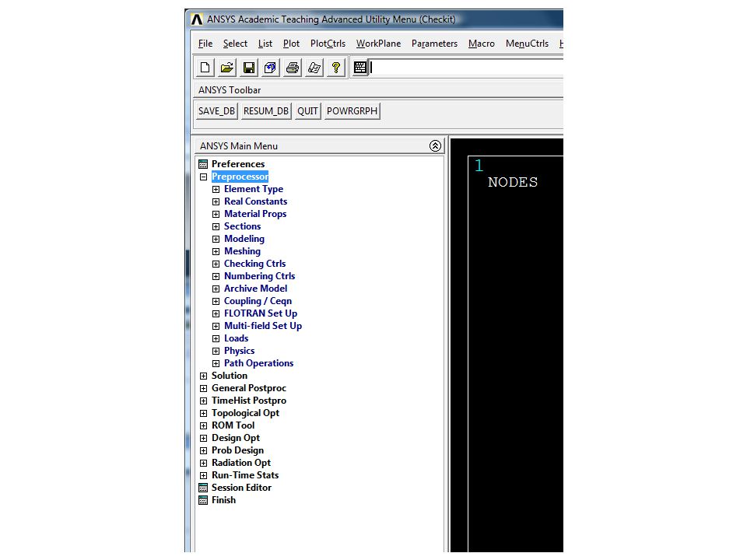Expand the Run-Time Stats node
747x560 pixels.
(x=203, y=475)
